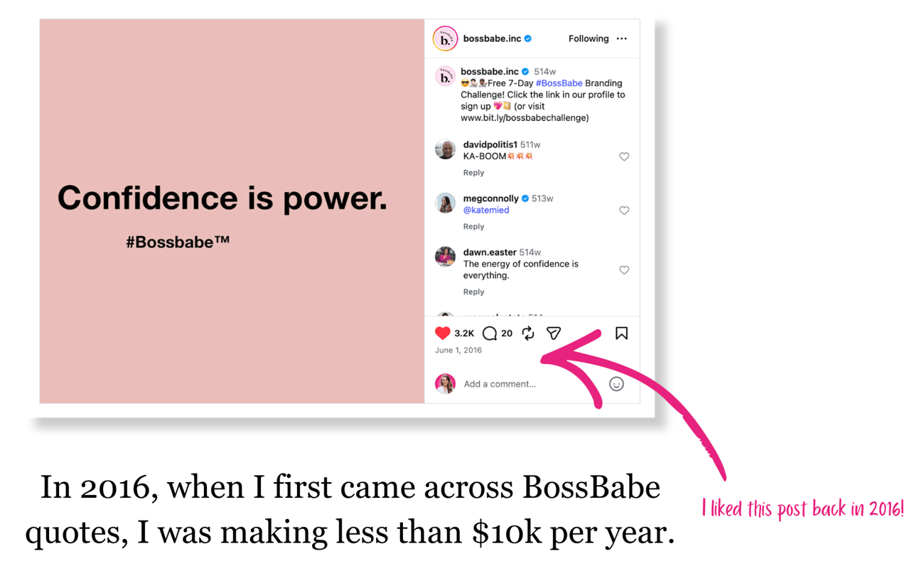Like megconnolly's comment with heart
The height and width of the screenshot is (588, 924).
click(x=624, y=210)
